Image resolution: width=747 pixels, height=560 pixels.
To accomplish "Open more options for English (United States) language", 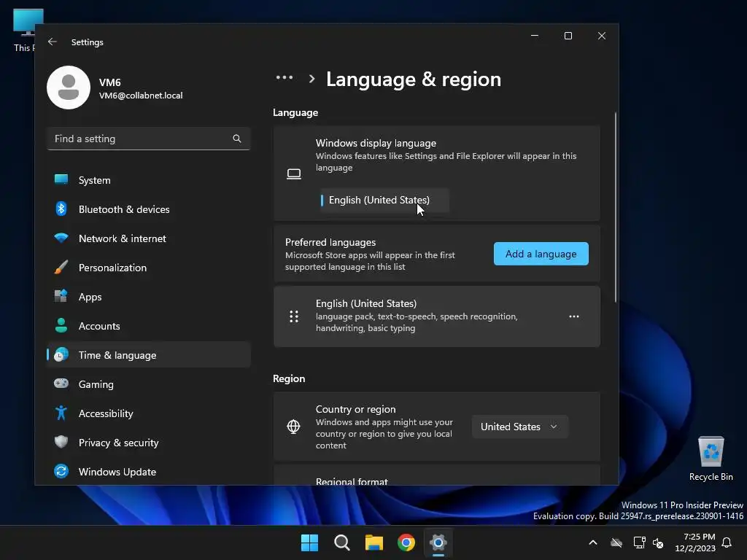I will (574, 316).
